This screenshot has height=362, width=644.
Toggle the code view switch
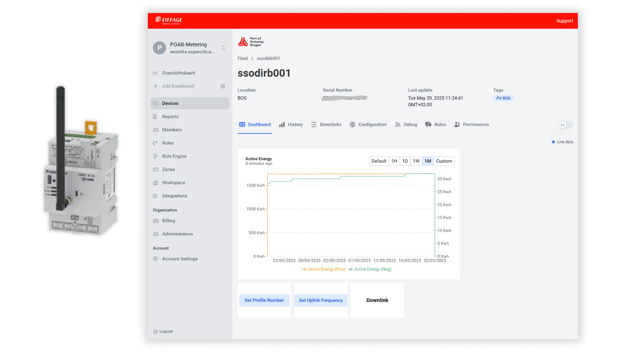click(566, 125)
